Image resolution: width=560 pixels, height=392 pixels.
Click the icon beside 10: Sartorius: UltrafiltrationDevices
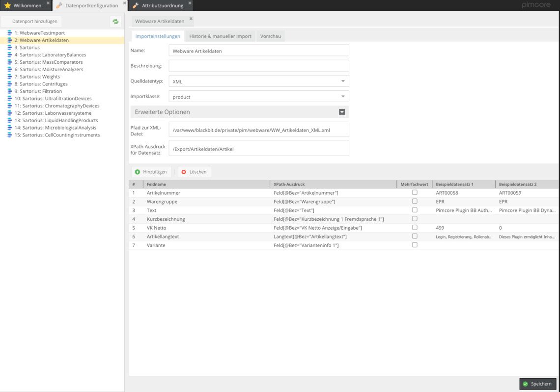pos(10,99)
